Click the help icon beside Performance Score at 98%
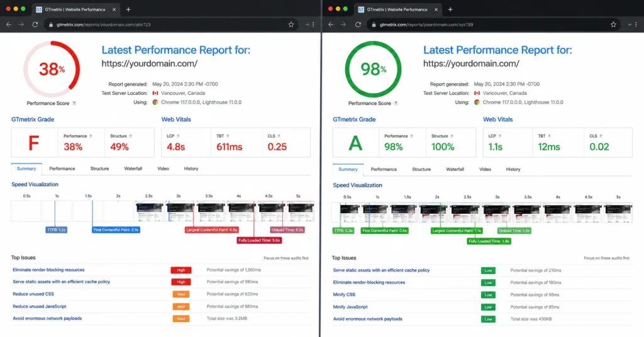Viewport: 644px width, 337px height. [x=396, y=104]
